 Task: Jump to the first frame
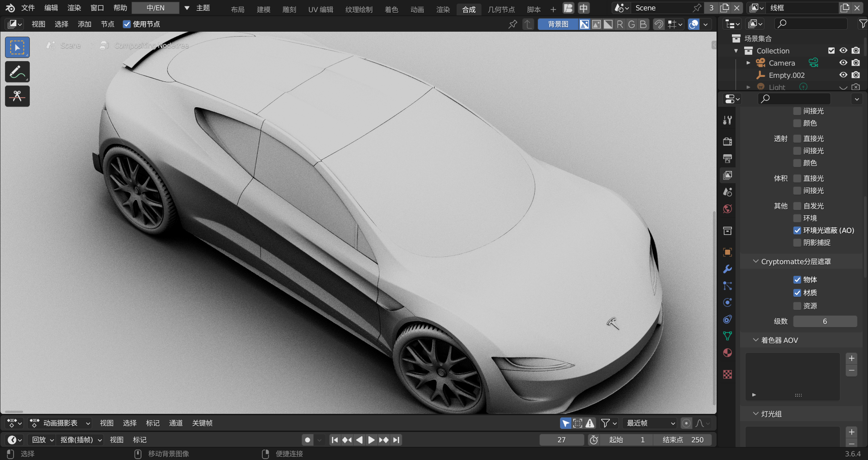[335, 440]
